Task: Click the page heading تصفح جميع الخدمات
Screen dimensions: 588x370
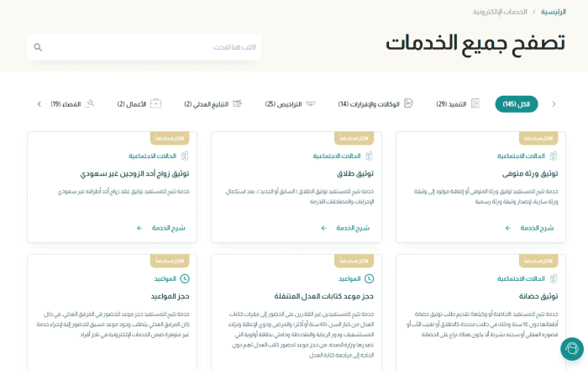Action: [x=475, y=44]
